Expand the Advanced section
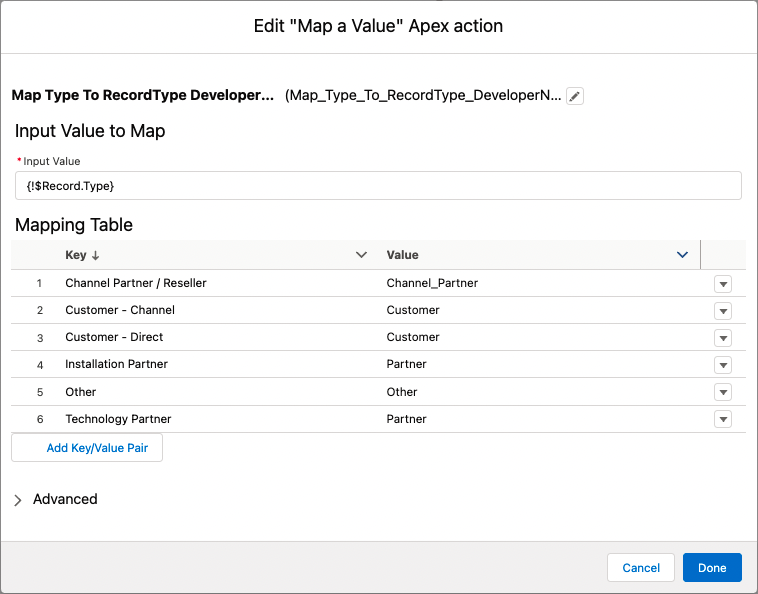This screenshot has height=594, width=758. [18, 500]
